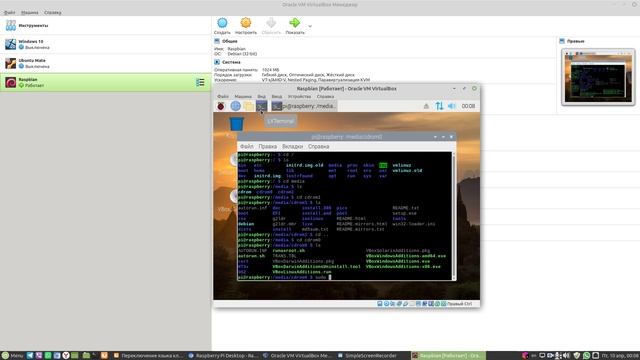Switch to SimpleScreenRecorder taskbar item
The height and width of the screenshot is (360, 640).
[x=367, y=356]
